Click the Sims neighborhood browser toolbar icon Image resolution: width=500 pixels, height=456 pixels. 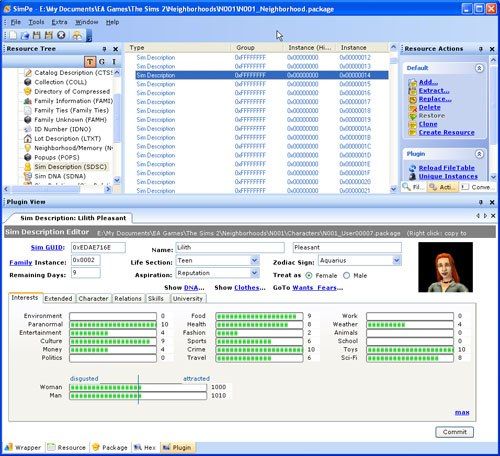(x=77, y=35)
